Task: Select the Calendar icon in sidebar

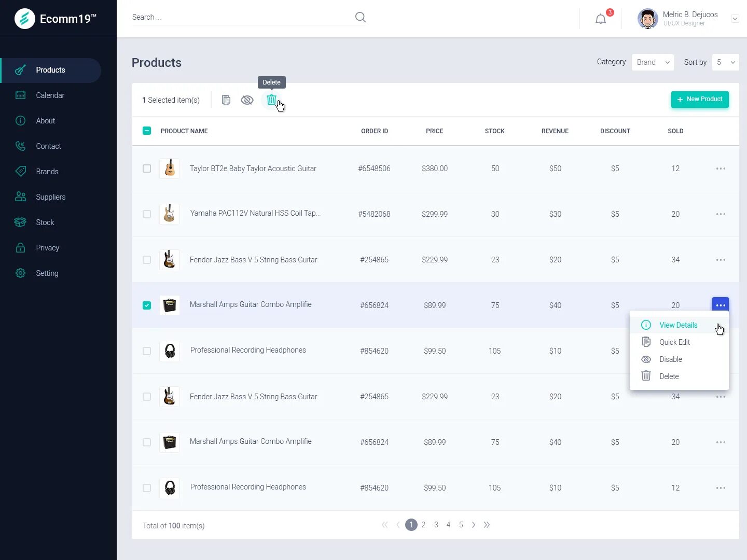Action: tap(20, 95)
